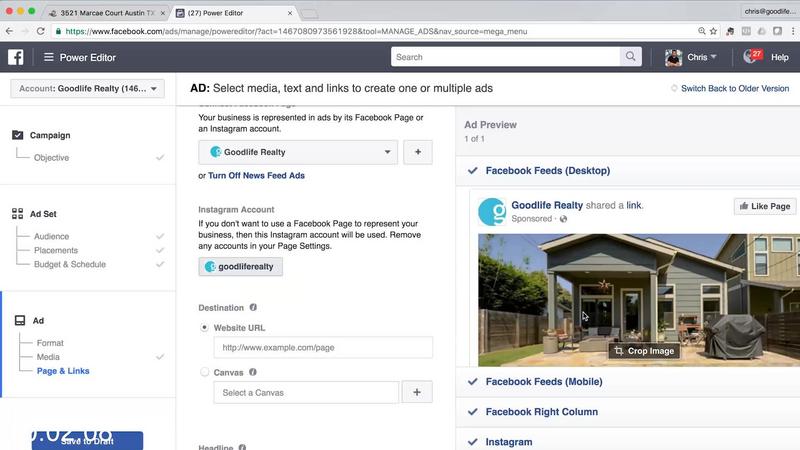This screenshot has height=450, width=800.
Task: Click Crop Image button
Action: pyautogui.click(x=644, y=351)
